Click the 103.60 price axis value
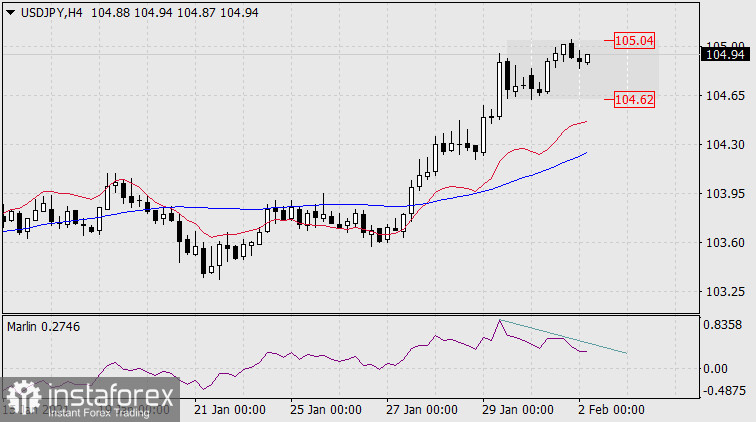This screenshot has width=756, height=422. point(725,242)
